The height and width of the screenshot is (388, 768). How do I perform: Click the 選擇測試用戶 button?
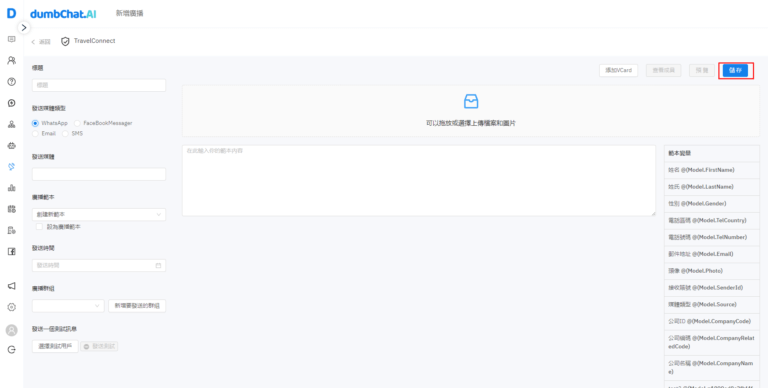click(55, 346)
